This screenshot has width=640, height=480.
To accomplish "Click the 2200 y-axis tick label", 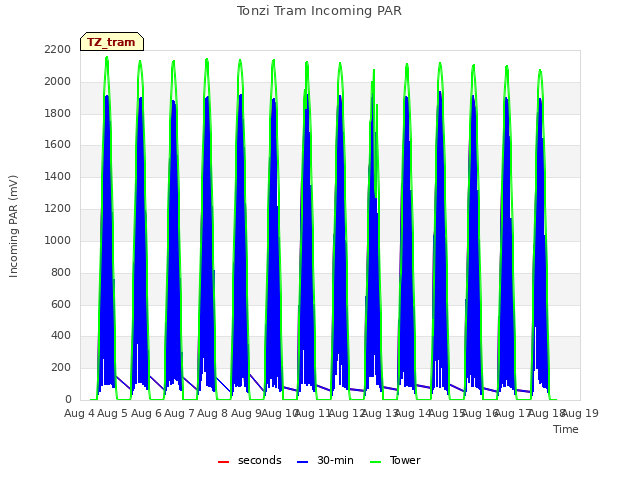I will [58, 49].
